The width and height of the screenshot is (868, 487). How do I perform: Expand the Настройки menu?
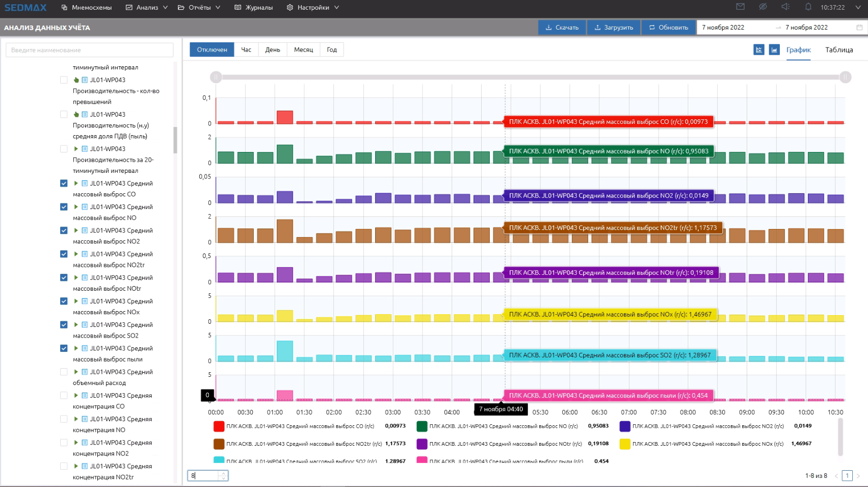point(313,8)
